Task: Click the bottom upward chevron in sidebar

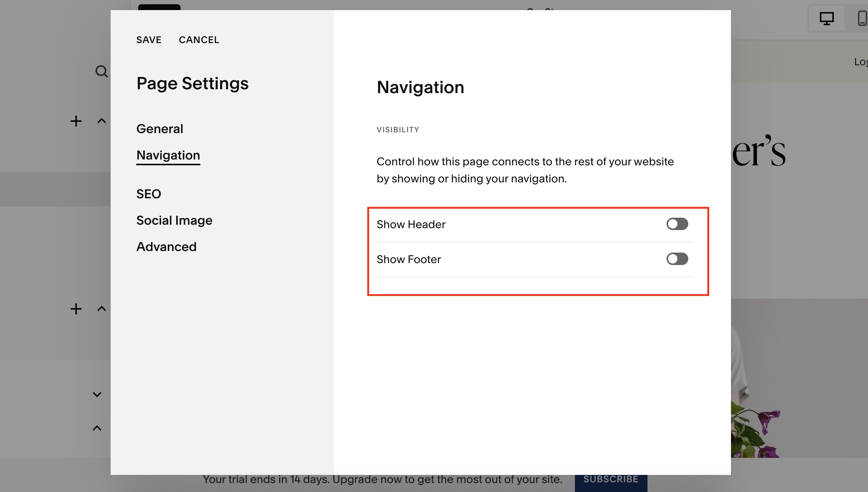Action: 97,428
